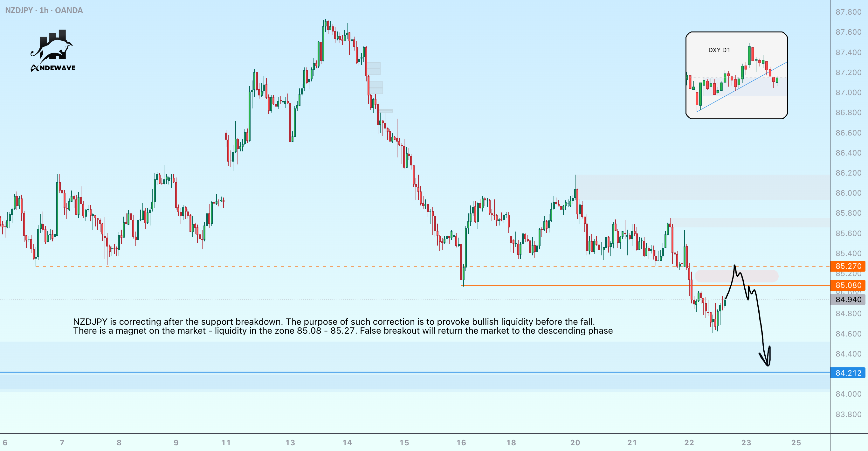
Task: Click the 86.000 price axis value
Action: 848,193
